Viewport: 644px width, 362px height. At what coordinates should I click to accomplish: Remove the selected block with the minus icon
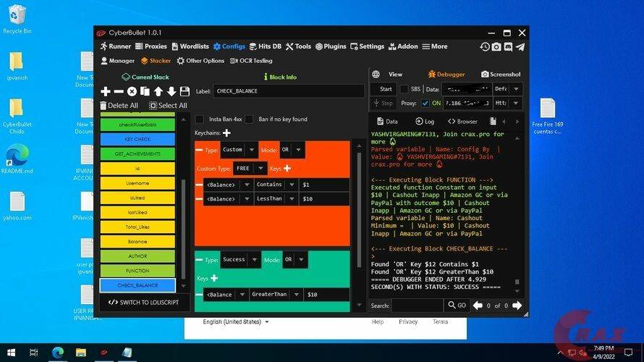pos(119,91)
